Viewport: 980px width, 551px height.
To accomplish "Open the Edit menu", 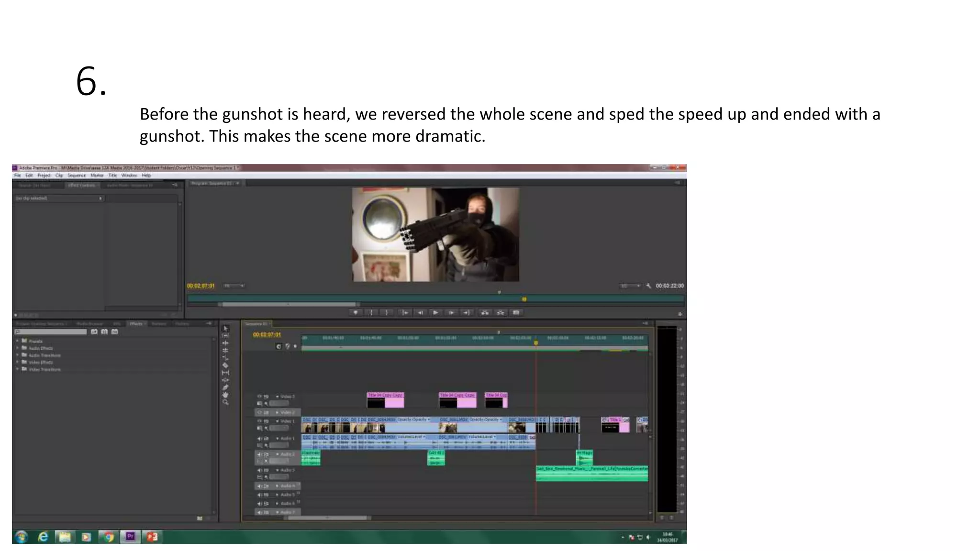I will coord(29,176).
